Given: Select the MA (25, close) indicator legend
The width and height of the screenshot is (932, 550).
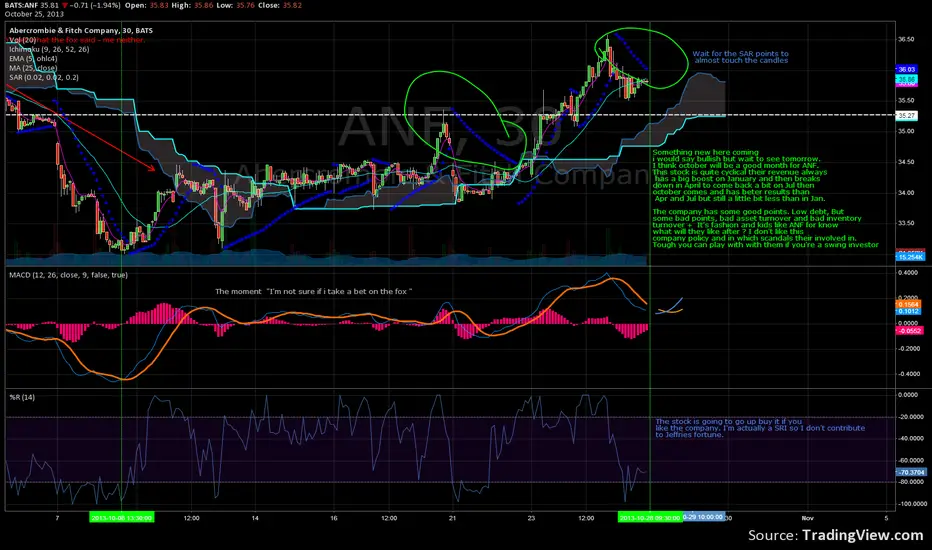Looking at the screenshot, I should (x=33, y=68).
